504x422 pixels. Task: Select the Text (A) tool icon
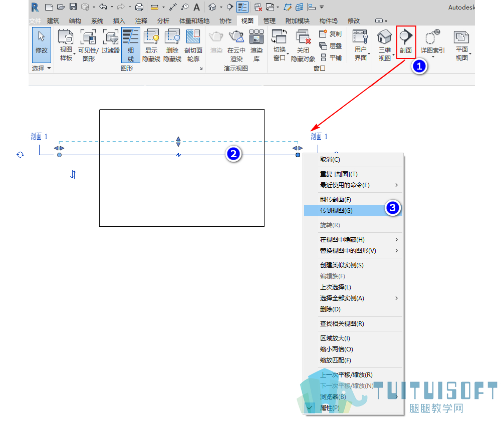[x=197, y=7]
